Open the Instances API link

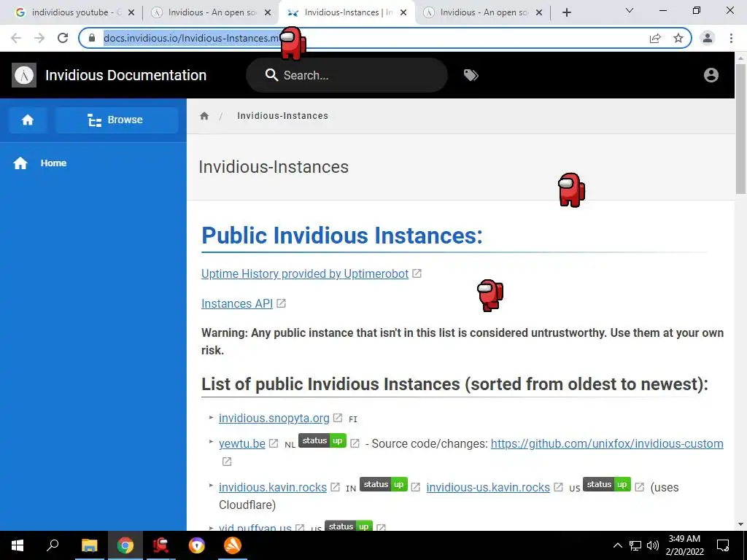(x=237, y=303)
